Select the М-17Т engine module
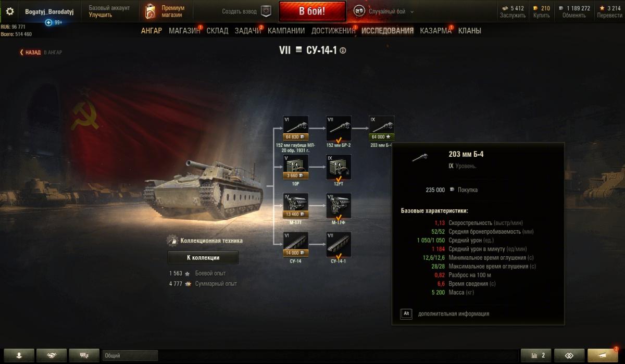Viewport: 625px width, 364px height. (x=295, y=206)
